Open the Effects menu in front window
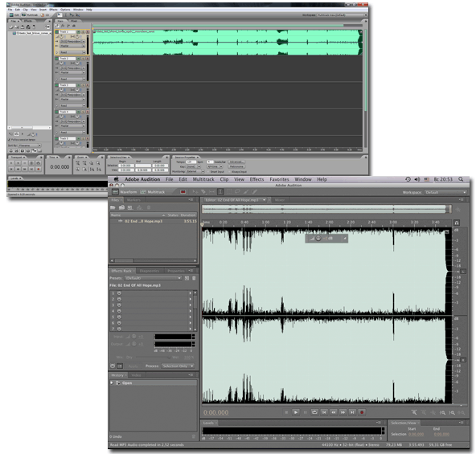This screenshot has height=454, width=476. [x=256, y=179]
